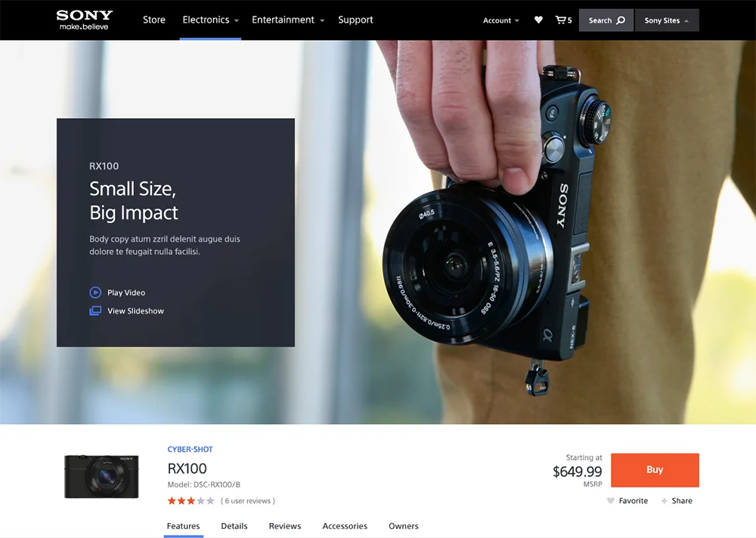
Task: Click the MSRP label under price
Action: 593,484
